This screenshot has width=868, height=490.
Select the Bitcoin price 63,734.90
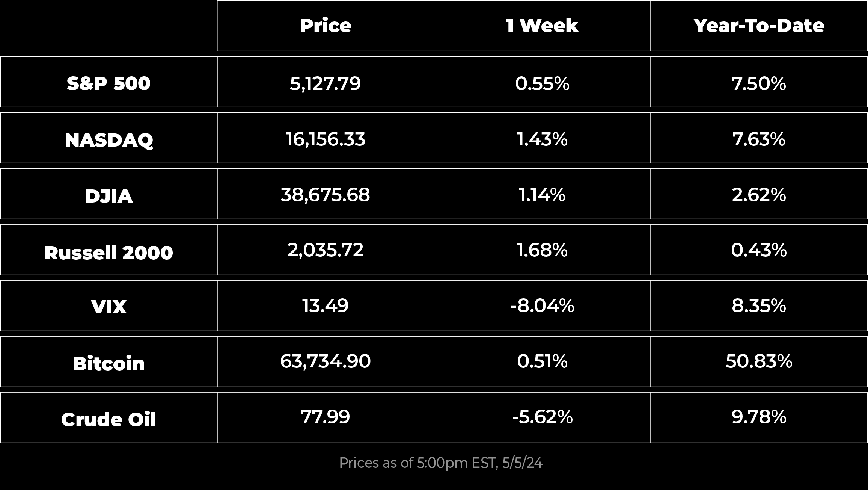pos(325,362)
